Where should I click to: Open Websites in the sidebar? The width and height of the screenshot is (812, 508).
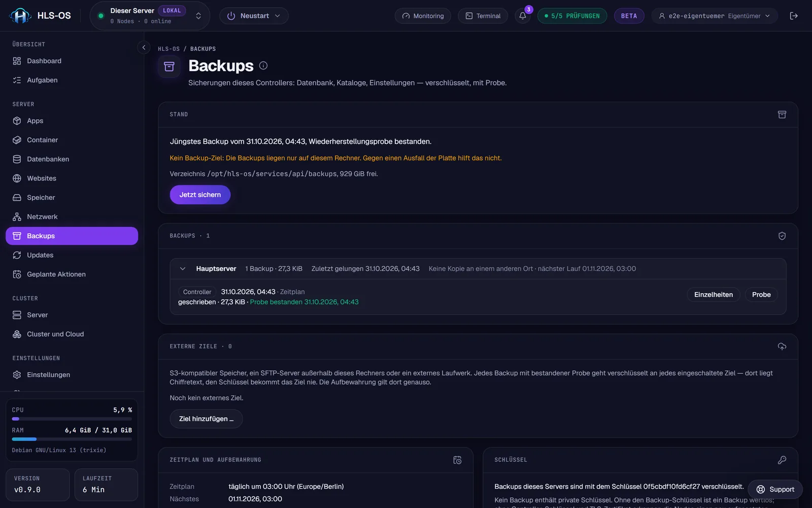[x=72, y=178]
